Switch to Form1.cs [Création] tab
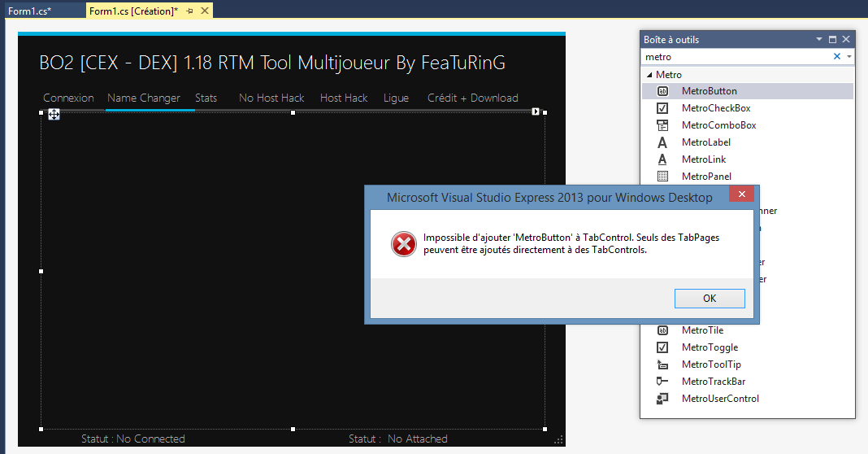868x454 pixels. pyautogui.click(x=133, y=11)
